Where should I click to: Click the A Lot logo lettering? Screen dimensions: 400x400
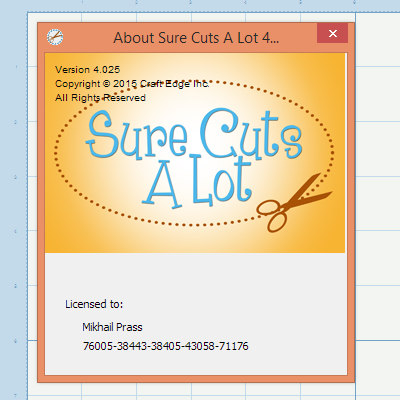coord(197,181)
